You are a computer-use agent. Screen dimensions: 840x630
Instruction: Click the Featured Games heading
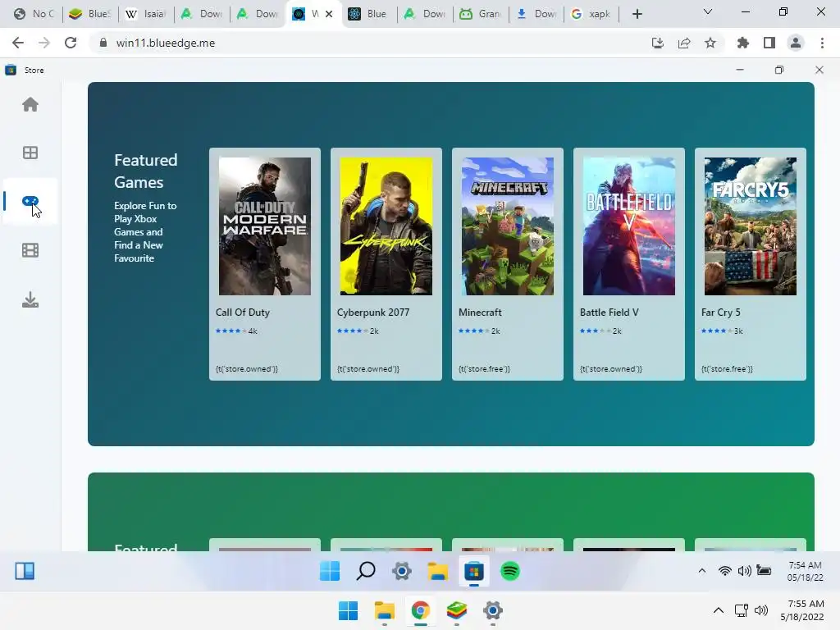click(x=146, y=171)
